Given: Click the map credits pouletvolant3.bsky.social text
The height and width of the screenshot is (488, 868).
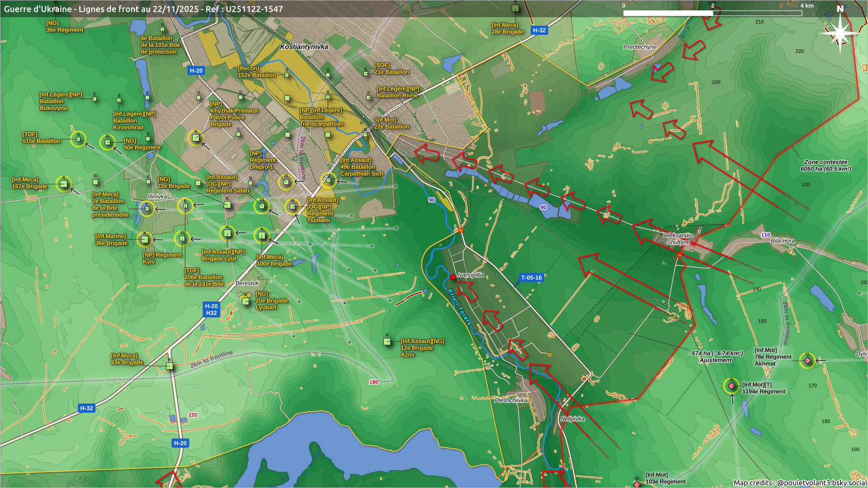Looking at the screenshot, I should point(799,483).
